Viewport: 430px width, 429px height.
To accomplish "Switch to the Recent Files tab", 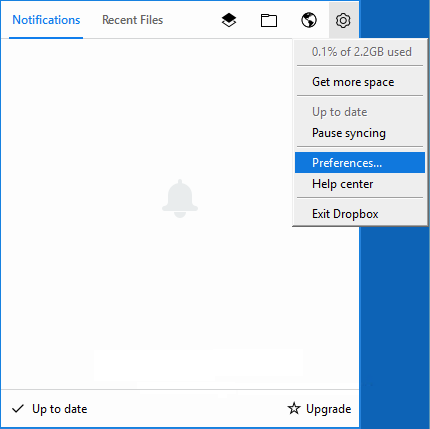I will tap(132, 20).
